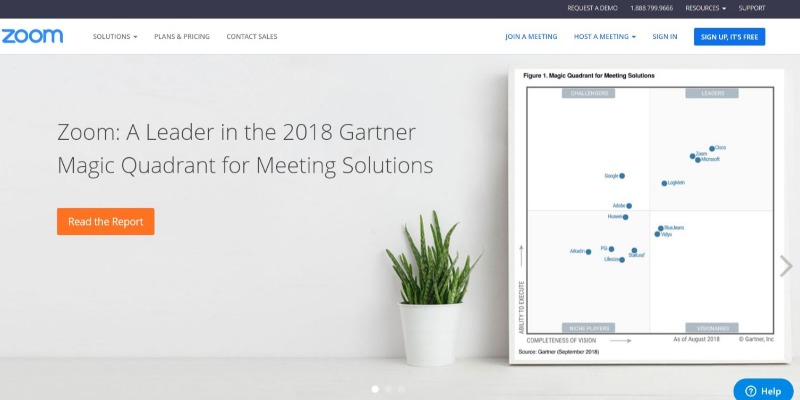Open the Magic Quadrant chart image
The image size is (800, 400).
pos(649,215)
